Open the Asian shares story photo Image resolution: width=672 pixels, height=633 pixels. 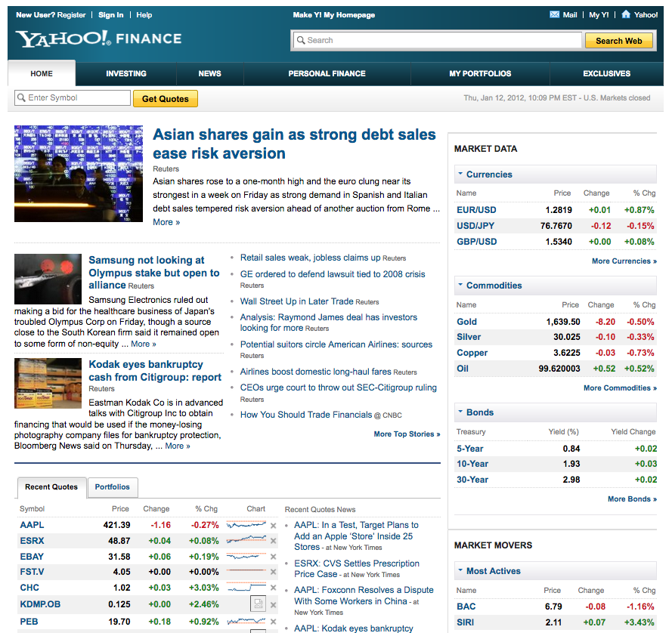pyautogui.click(x=79, y=174)
